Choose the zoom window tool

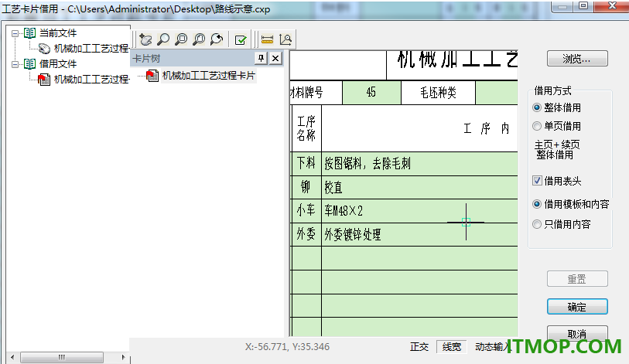click(181, 39)
